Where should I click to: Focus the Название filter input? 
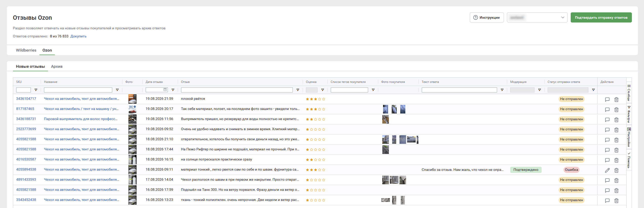tap(78, 90)
